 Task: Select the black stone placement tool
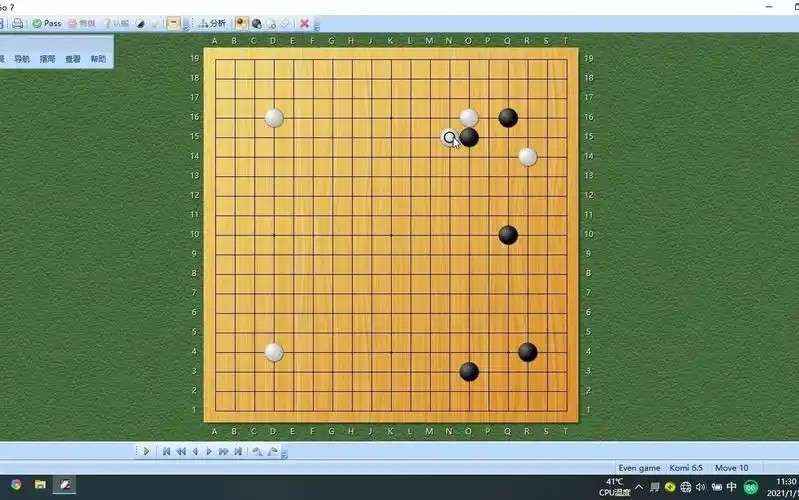(x=256, y=23)
